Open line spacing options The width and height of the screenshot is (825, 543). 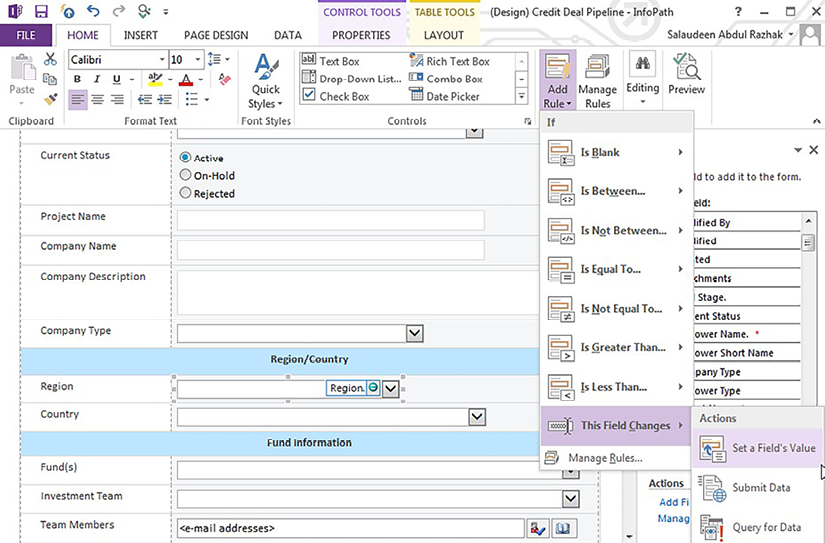[218, 59]
